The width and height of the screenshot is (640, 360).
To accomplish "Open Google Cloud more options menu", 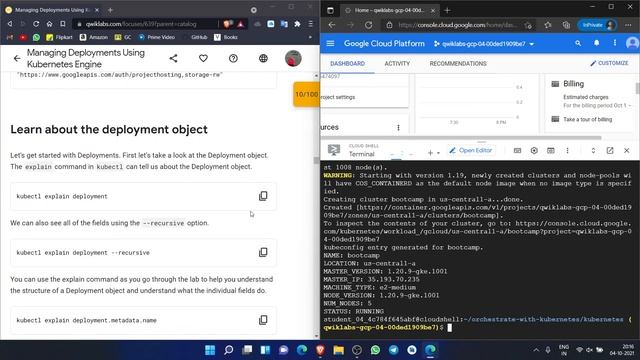I will tap(615, 43).
